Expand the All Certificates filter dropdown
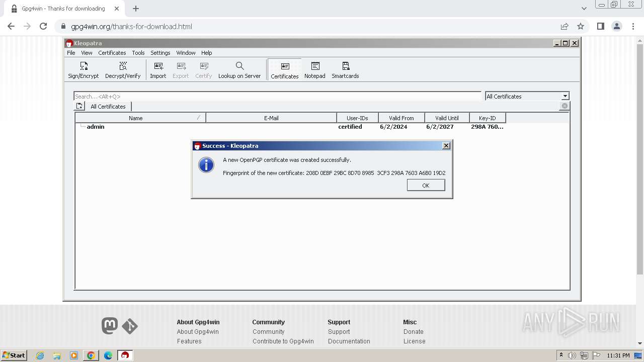The height and width of the screenshot is (362, 644). tap(565, 96)
